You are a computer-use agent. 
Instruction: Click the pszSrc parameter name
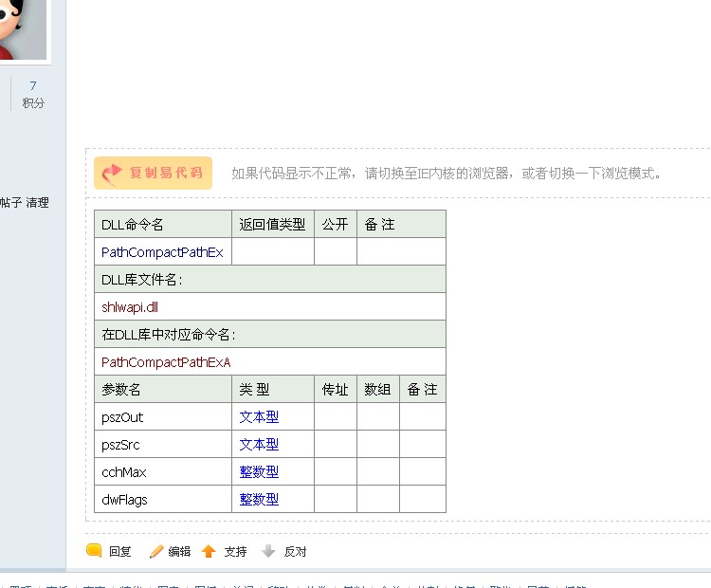pos(120,445)
